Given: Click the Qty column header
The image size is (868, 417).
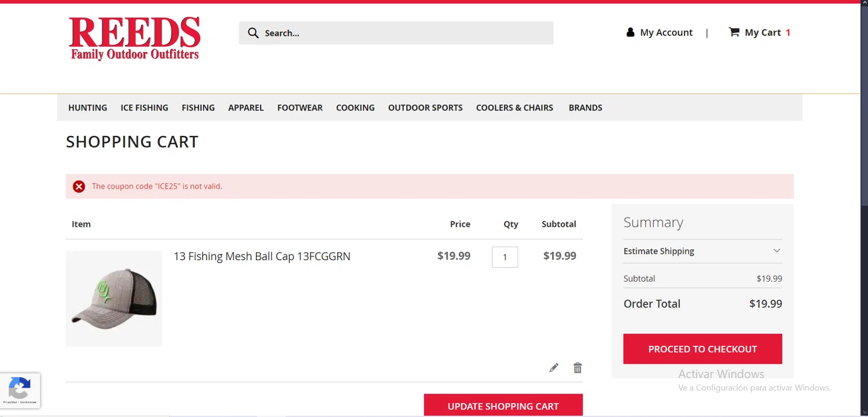Looking at the screenshot, I should (x=511, y=224).
